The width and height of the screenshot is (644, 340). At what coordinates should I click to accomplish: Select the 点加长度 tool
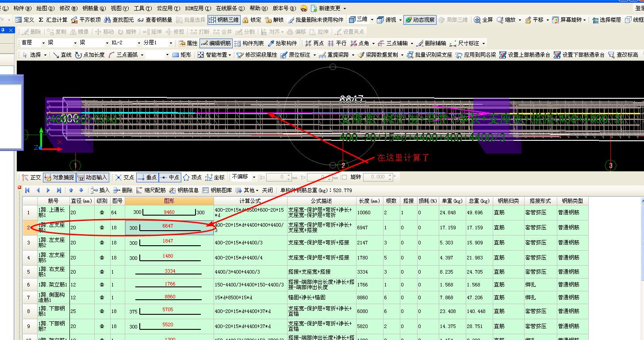click(90, 55)
